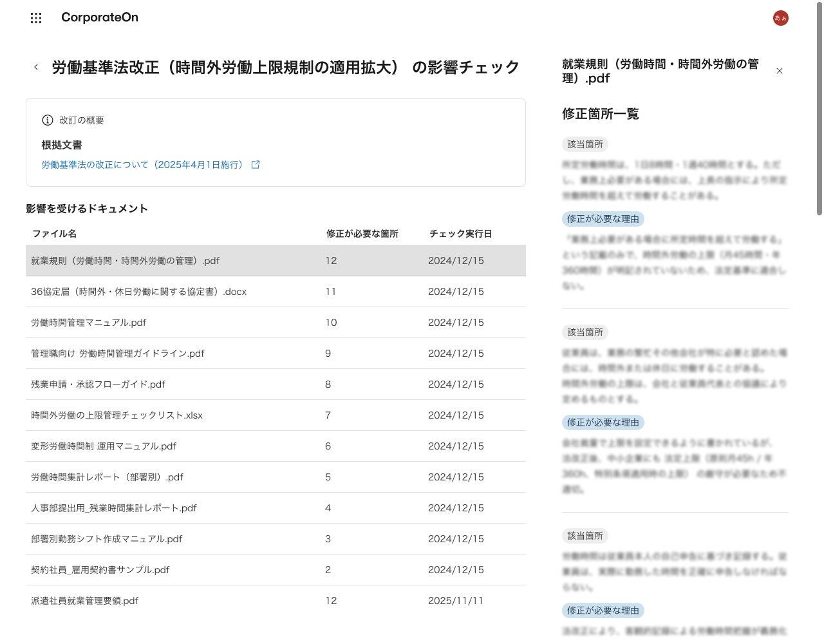
Task: Click the page vertical scrollbar
Action: pyautogui.click(x=819, y=109)
